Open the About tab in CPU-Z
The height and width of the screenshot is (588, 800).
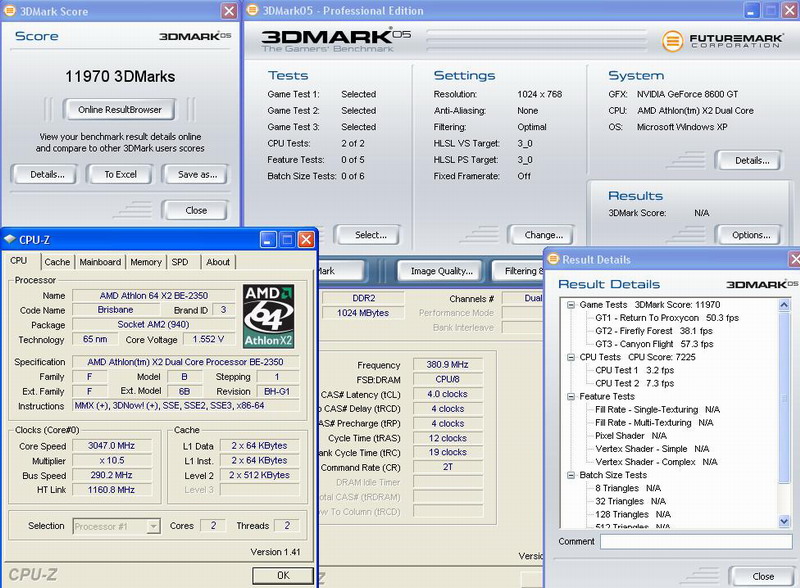pyautogui.click(x=218, y=262)
